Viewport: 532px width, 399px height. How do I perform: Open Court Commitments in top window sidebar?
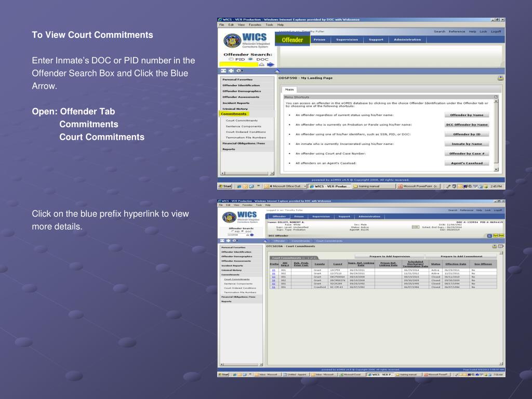(242, 121)
